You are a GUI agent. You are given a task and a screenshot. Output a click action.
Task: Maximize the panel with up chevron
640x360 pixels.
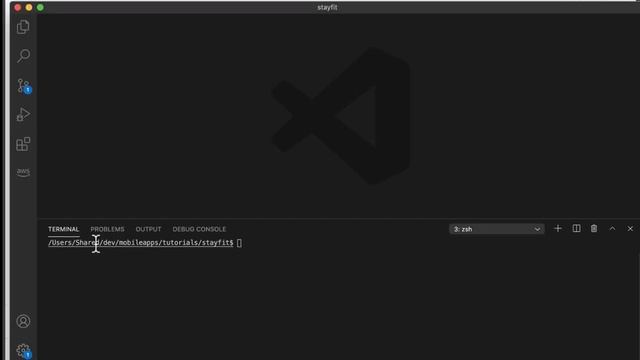pos(612,229)
